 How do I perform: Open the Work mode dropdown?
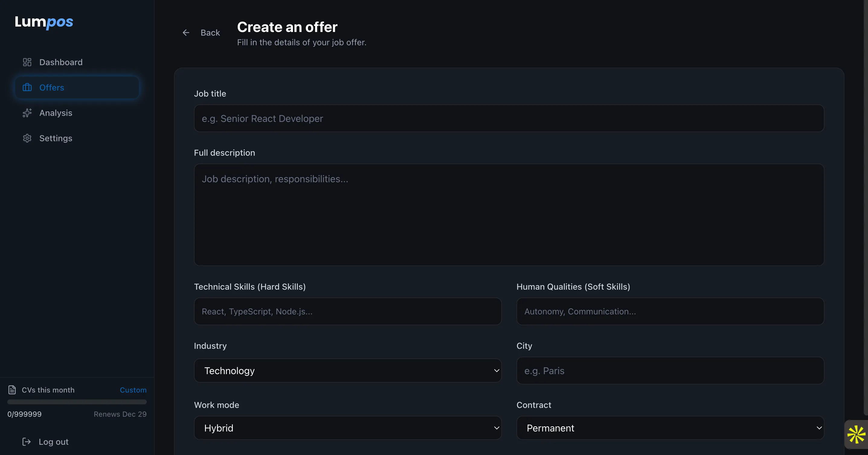(x=348, y=428)
